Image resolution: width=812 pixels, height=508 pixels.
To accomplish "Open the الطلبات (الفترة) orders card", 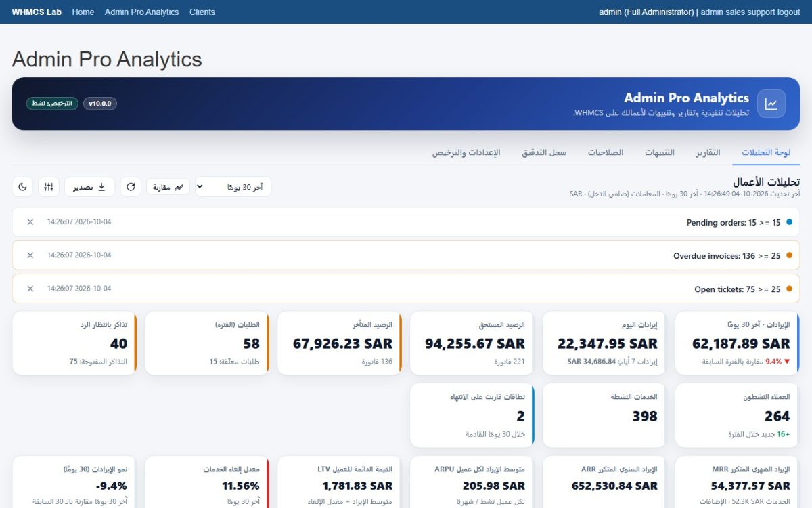I will coord(208,343).
